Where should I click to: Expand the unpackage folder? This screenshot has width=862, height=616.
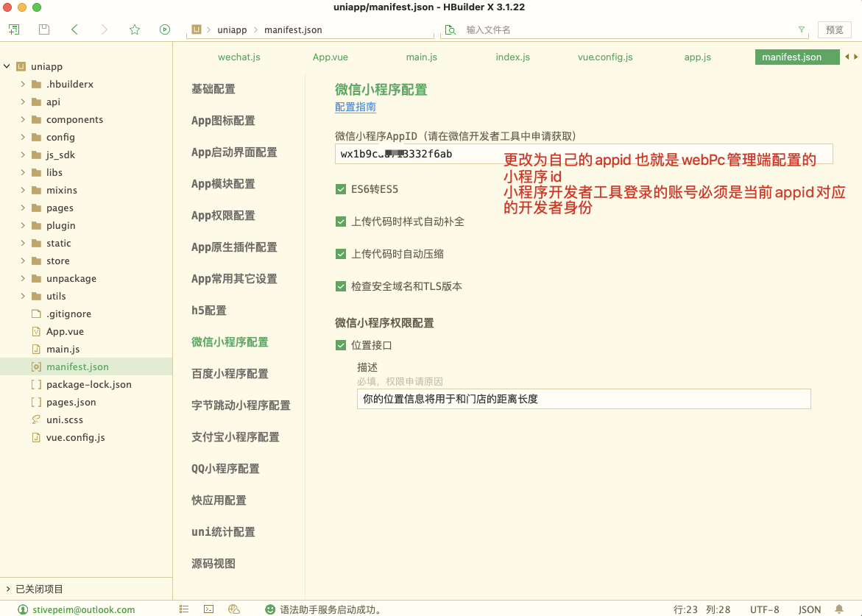coord(23,278)
